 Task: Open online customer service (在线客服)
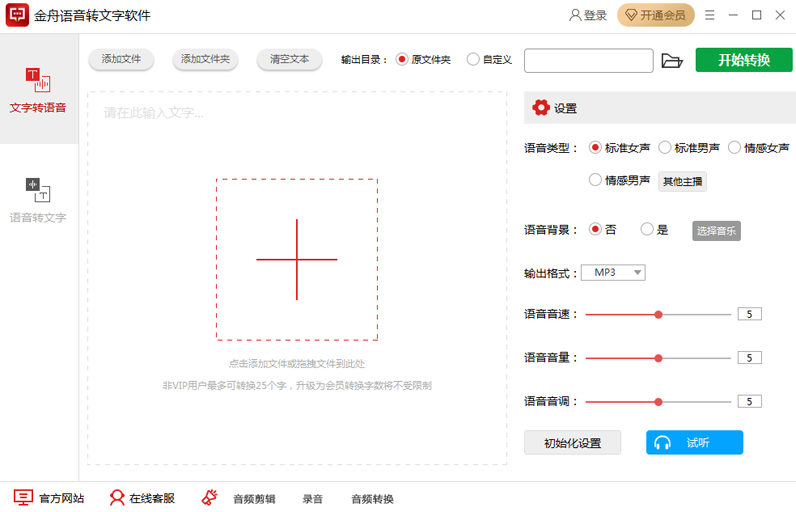pyautogui.click(x=118, y=498)
